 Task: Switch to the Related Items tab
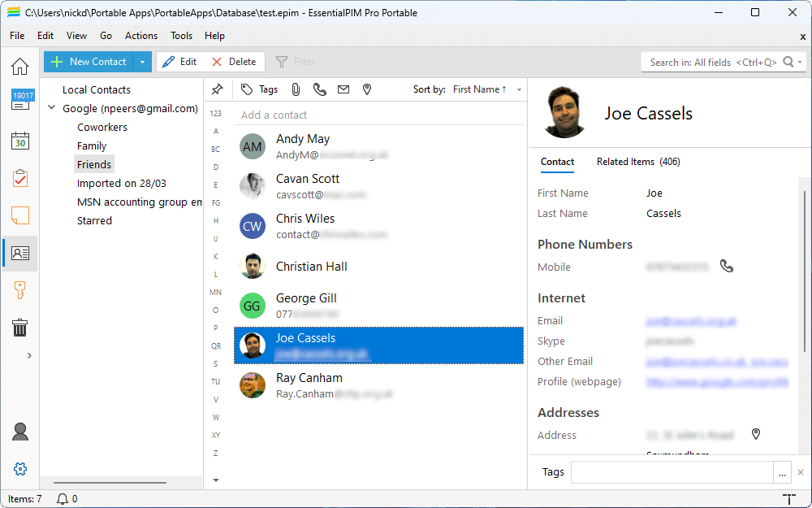[x=637, y=162]
